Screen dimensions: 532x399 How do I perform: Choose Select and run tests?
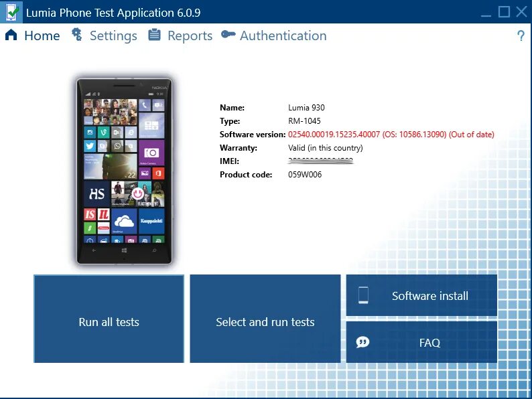265,319
